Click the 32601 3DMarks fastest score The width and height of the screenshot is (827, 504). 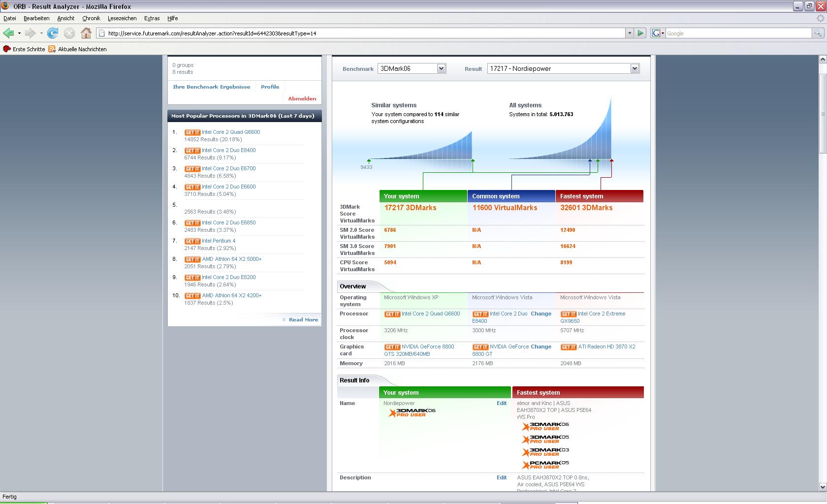click(x=586, y=208)
